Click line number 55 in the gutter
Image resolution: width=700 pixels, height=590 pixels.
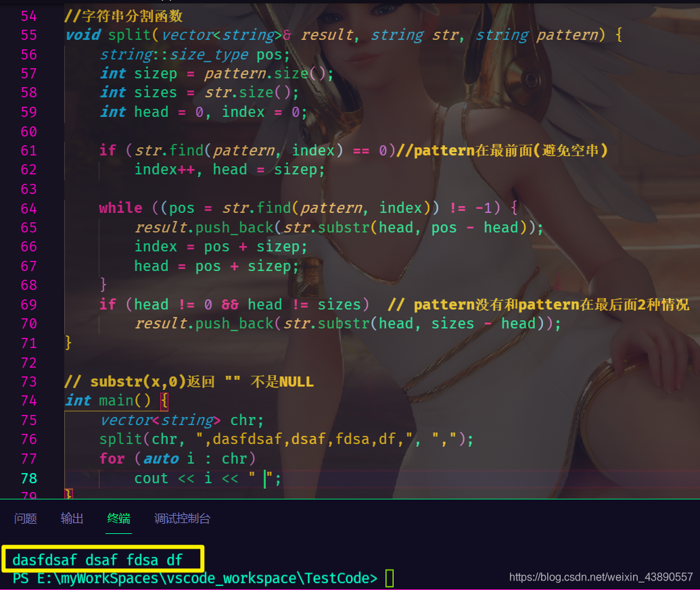[x=29, y=35]
